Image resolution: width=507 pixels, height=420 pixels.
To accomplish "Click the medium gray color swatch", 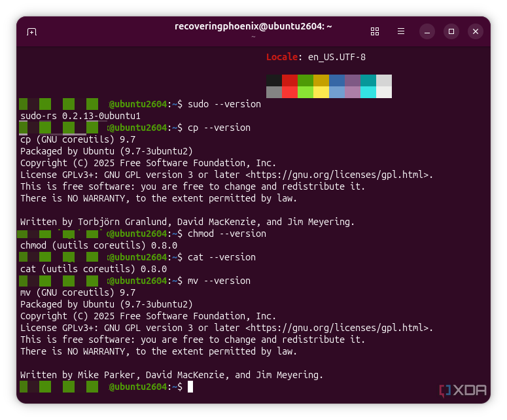I will pyautogui.click(x=274, y=92).
